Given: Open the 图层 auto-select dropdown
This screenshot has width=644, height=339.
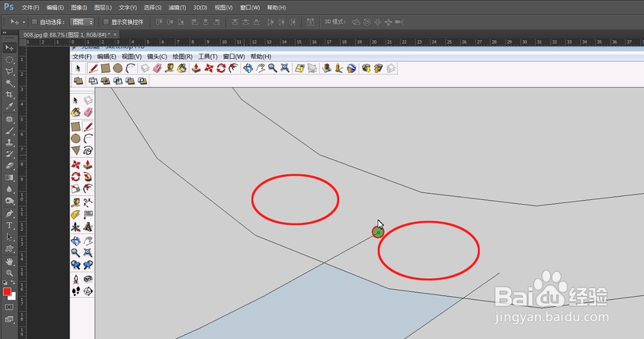Looking at the screenshot, I should tap(82, 22).
